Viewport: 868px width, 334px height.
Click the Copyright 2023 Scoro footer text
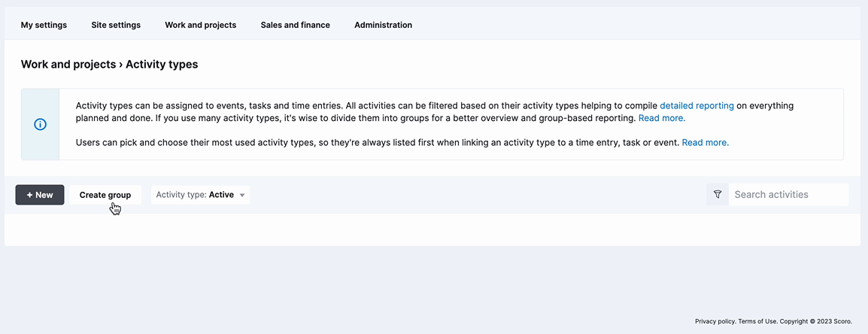[x=816, y=321]
